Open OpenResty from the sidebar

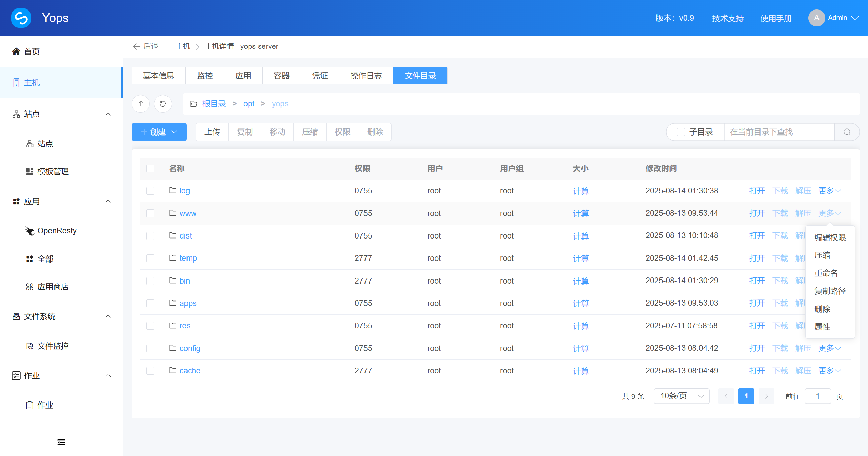point(57,231)
